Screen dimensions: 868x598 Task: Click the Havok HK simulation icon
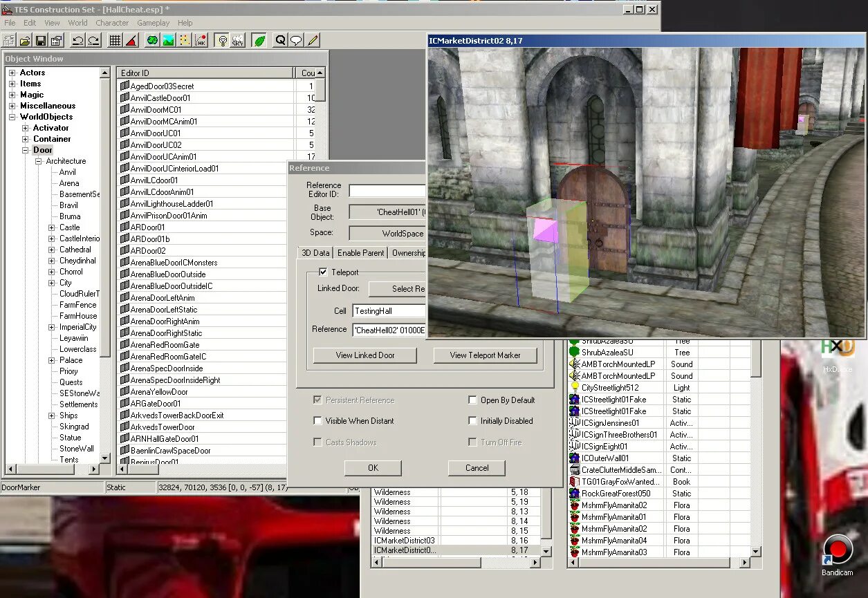pos(200,41)
